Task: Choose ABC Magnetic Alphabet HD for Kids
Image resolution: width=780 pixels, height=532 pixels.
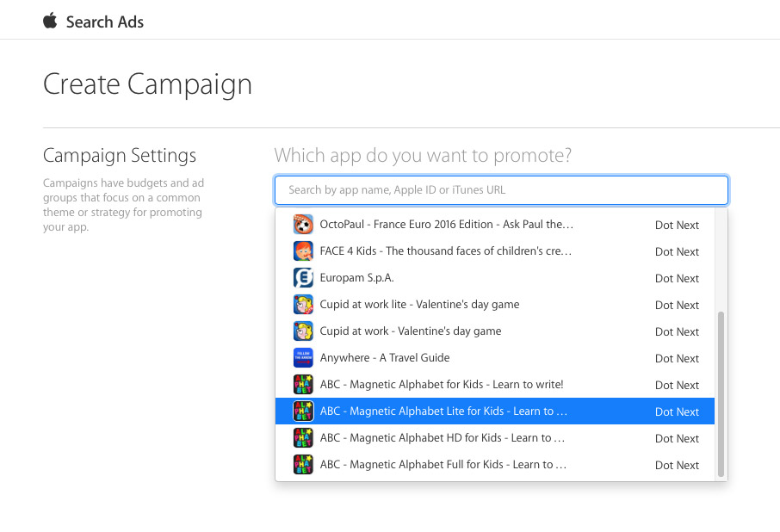Action: [443, 438]
